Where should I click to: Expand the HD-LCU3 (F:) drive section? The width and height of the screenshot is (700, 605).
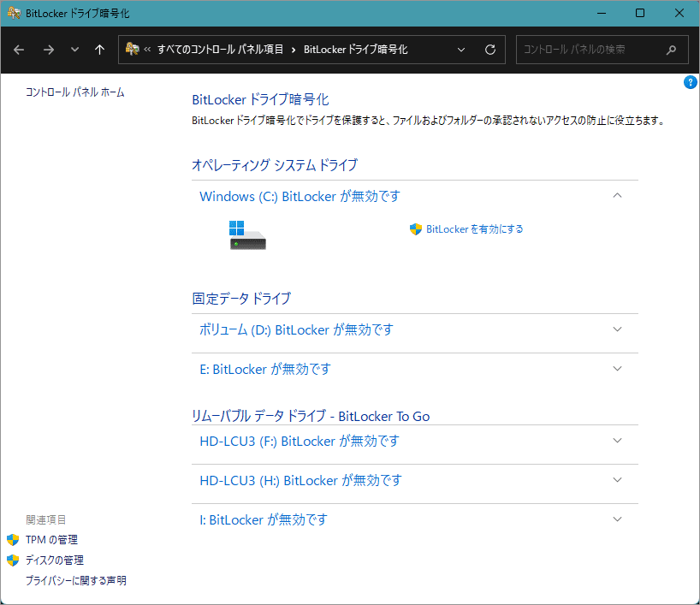618,441
